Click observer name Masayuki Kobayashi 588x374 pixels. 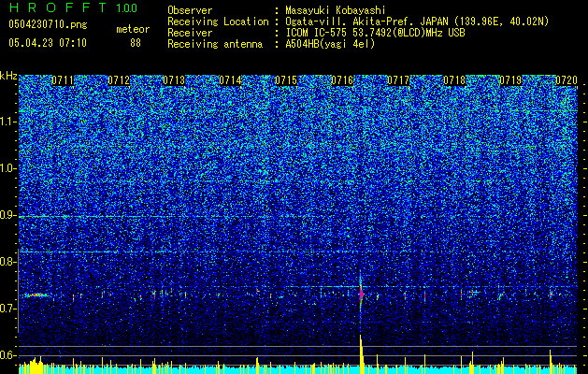click(336, 10)
